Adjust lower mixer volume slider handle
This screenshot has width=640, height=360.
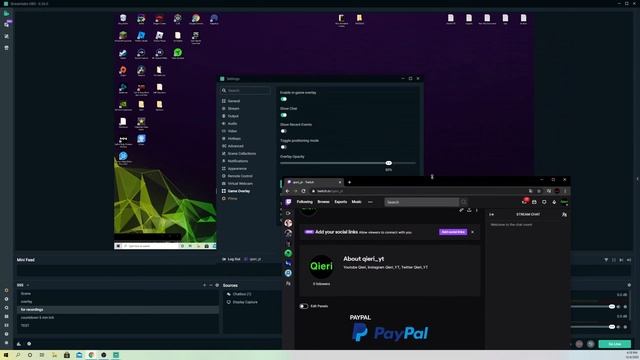611,327
